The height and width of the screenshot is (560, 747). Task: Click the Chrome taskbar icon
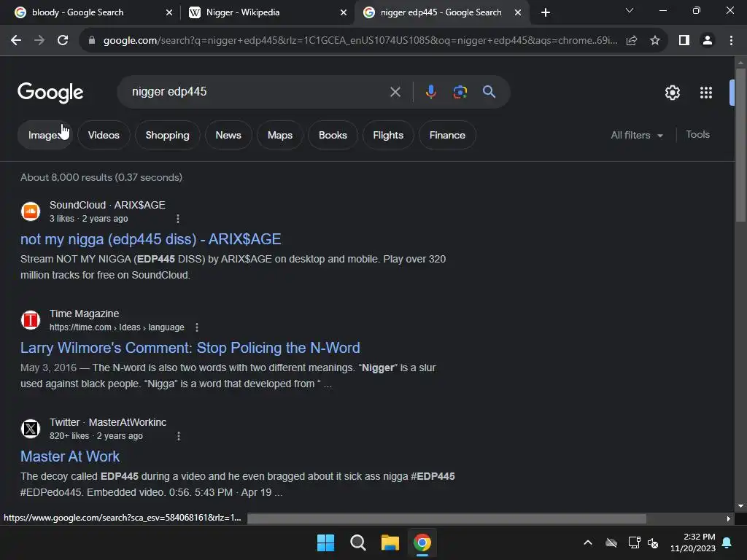click(x=422, y=542)
